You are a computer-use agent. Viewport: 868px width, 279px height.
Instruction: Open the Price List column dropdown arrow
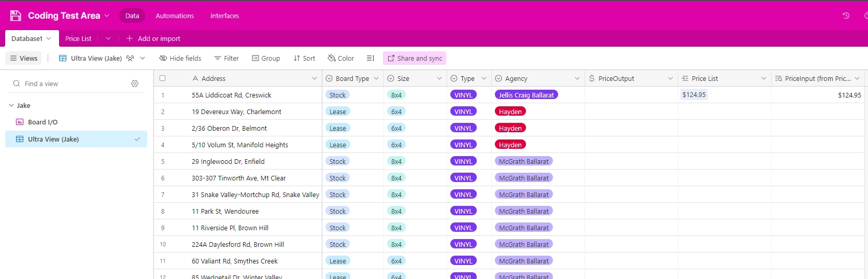click(x=764, y=78)
